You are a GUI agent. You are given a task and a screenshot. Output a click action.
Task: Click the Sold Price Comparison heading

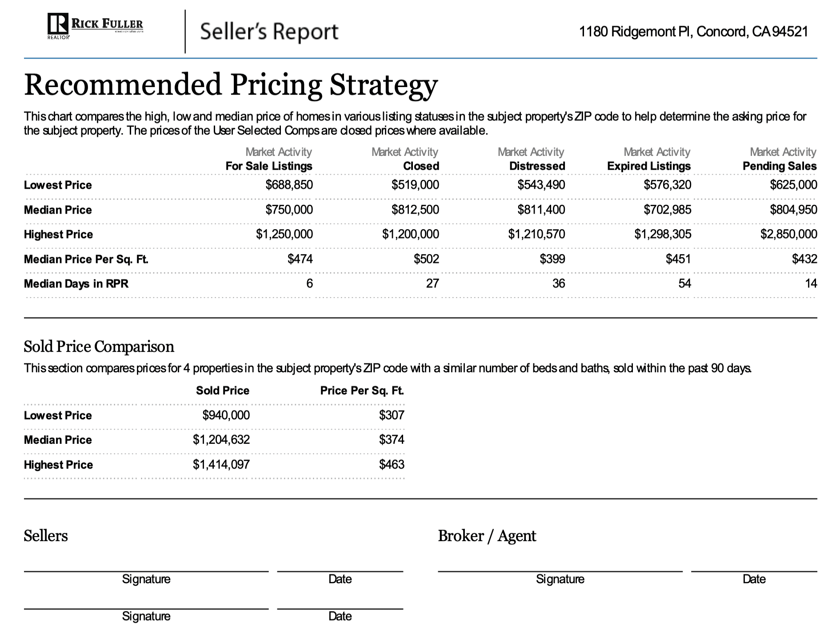(x=99, y=346)
